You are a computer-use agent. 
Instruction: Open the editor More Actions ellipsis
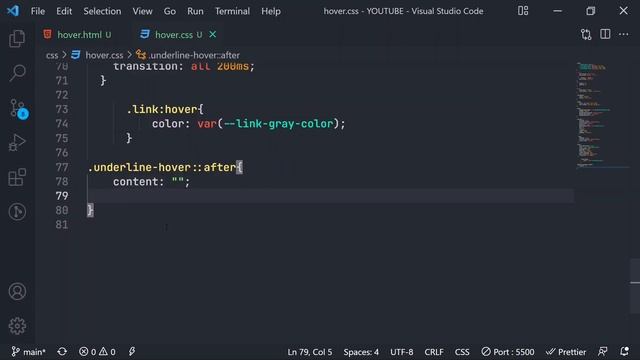tap(624, 34)
